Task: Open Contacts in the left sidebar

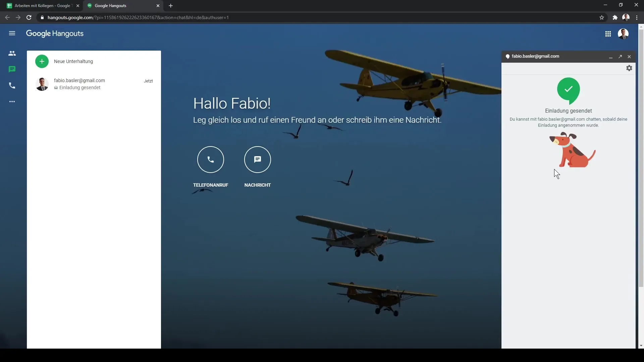Action: [12, 53]
